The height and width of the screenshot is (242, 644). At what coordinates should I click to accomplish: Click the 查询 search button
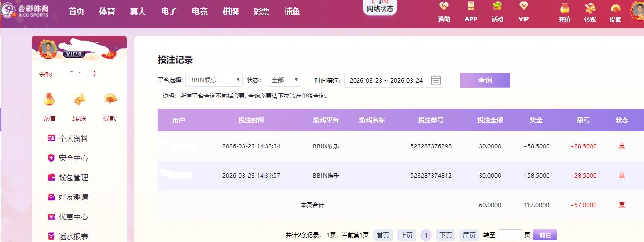click(485, 80)
